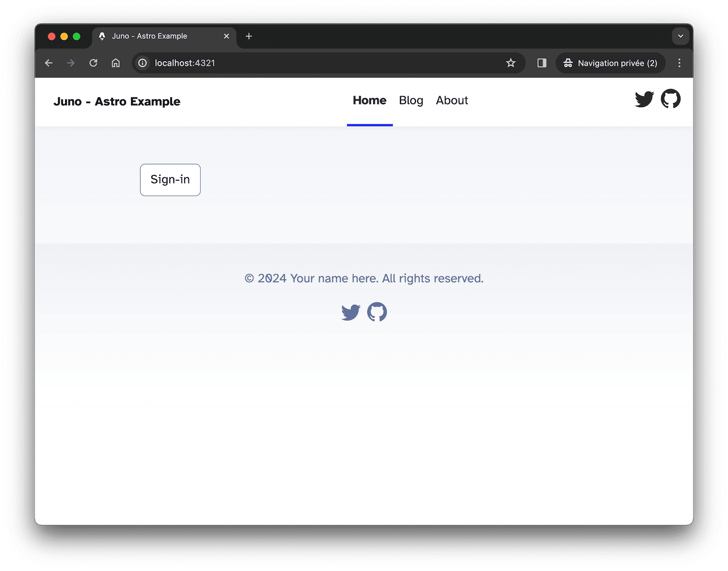The image size is (728, 571).
Task: Click the Twitter bird icon in the footer
Action: pos(350,311)
